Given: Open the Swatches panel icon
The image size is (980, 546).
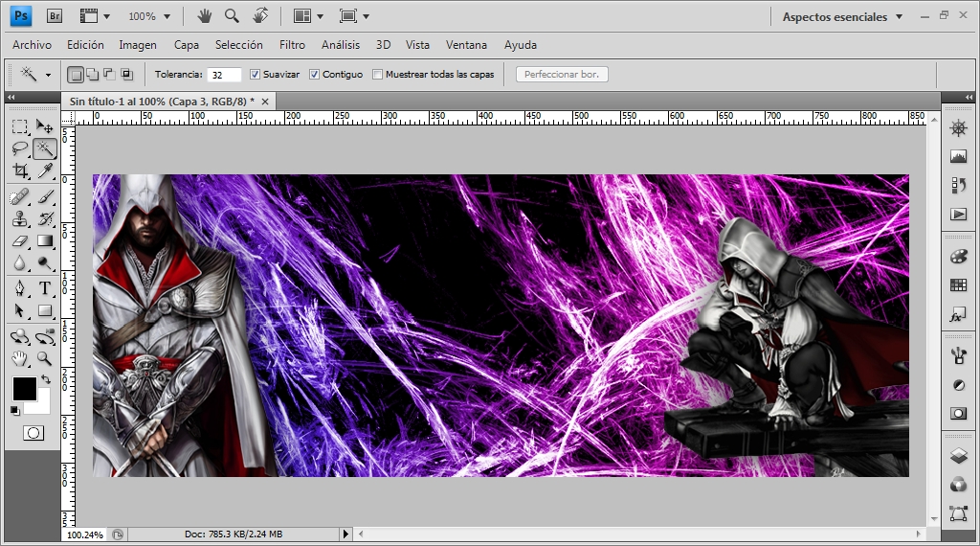Looking at the screenshot, I should 958,285.
